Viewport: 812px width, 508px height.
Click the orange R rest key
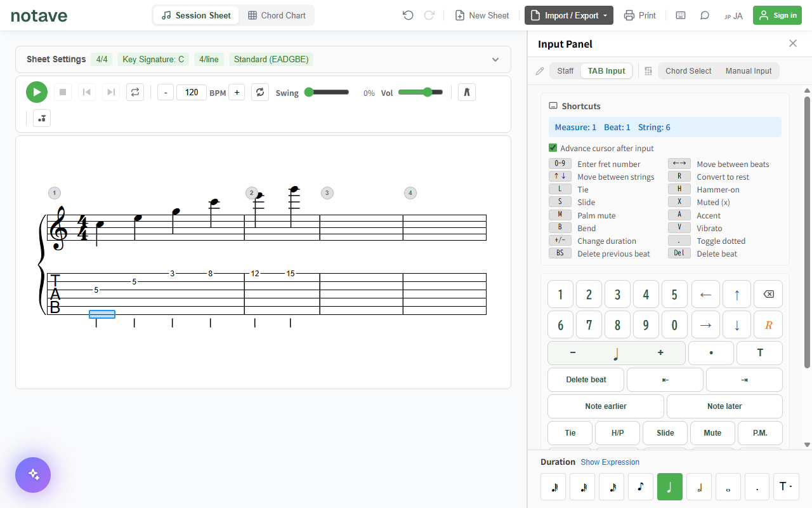pos(768,325)
